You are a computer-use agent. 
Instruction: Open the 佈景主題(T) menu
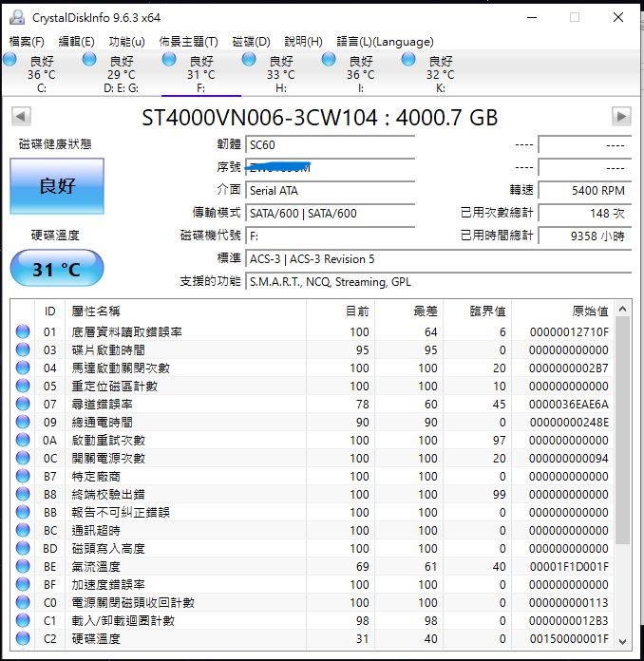[x=188, y=42]
